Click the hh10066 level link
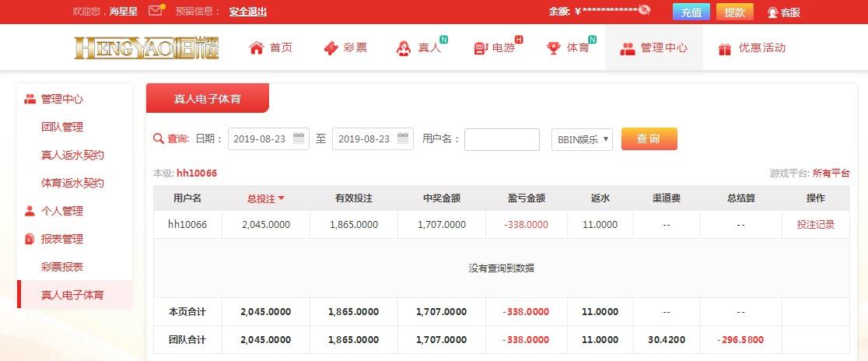 pyautogui.click(x=197, y=173)
